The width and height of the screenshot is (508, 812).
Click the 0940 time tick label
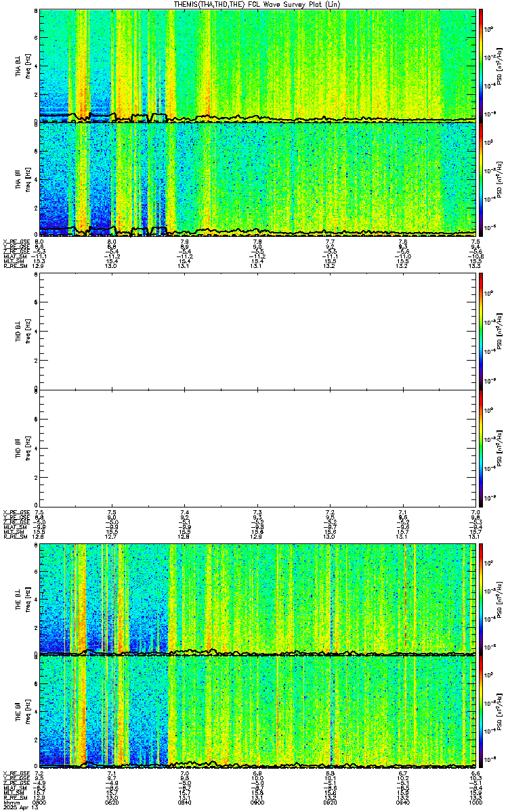click(x=403, y=803)
